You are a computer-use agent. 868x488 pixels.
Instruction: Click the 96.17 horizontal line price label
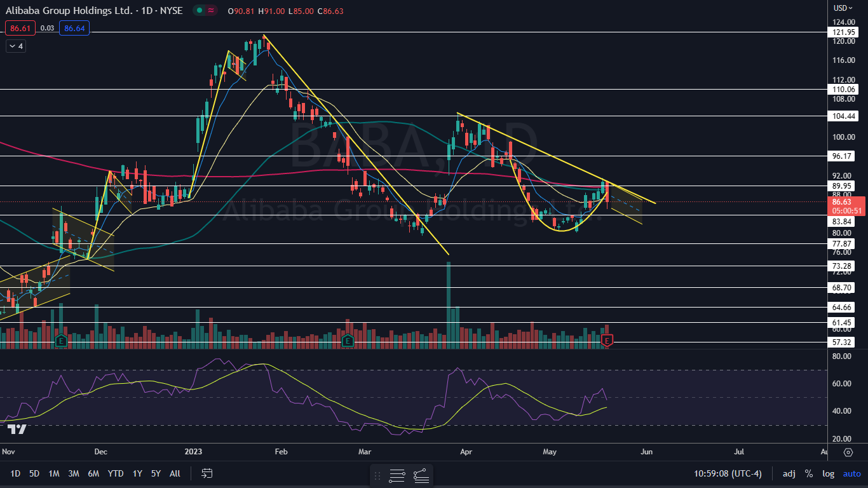tap(841, 156)
